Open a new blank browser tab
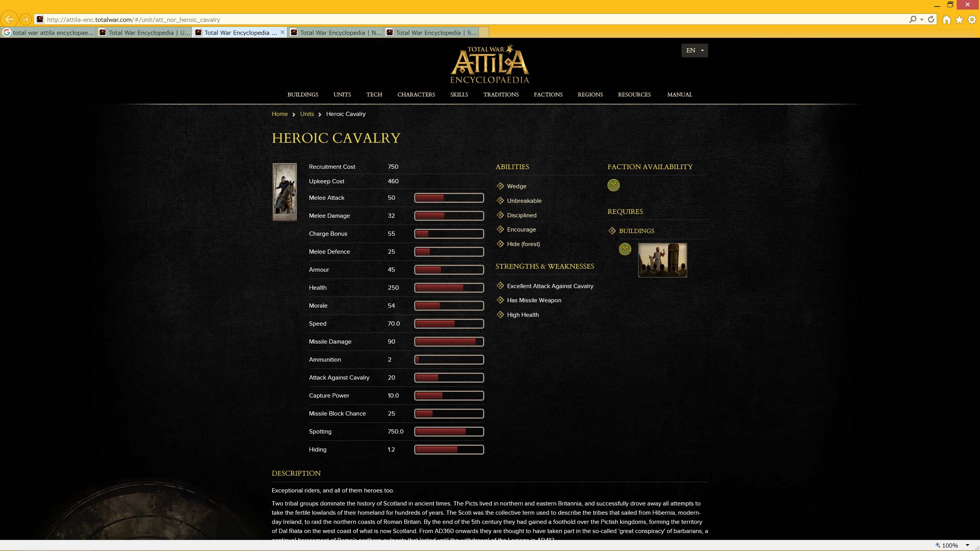Screen dimensions: 980x551 click(x=484, y=33)
